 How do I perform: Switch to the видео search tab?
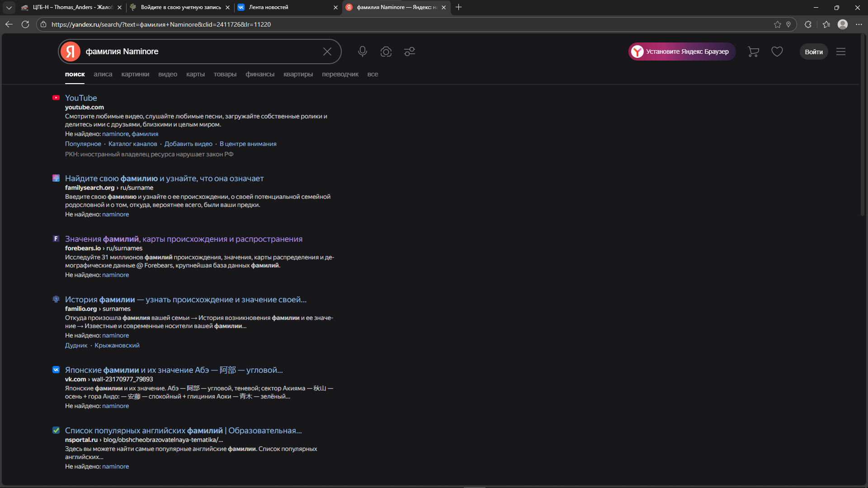pos(168,74)
